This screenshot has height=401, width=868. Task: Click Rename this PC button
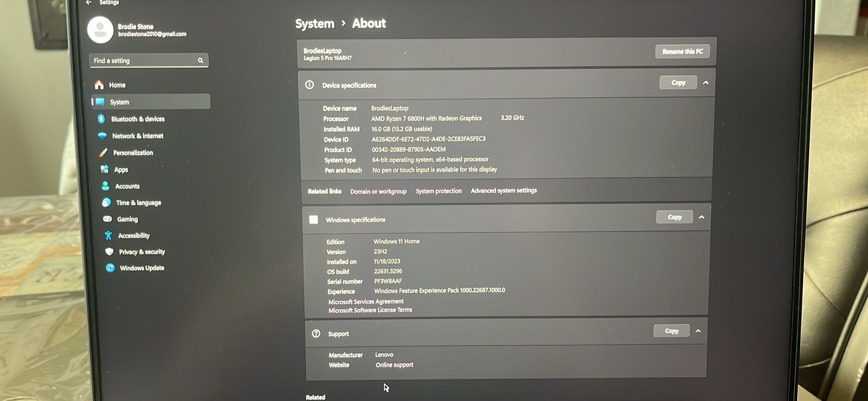point(683,52)
